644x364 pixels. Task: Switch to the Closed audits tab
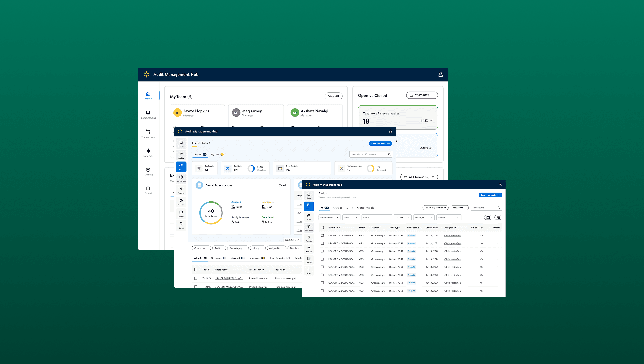349,208
